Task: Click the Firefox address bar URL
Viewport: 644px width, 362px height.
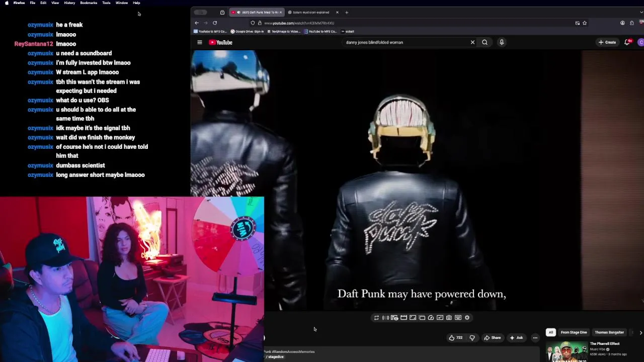Action: pos(299,23)
